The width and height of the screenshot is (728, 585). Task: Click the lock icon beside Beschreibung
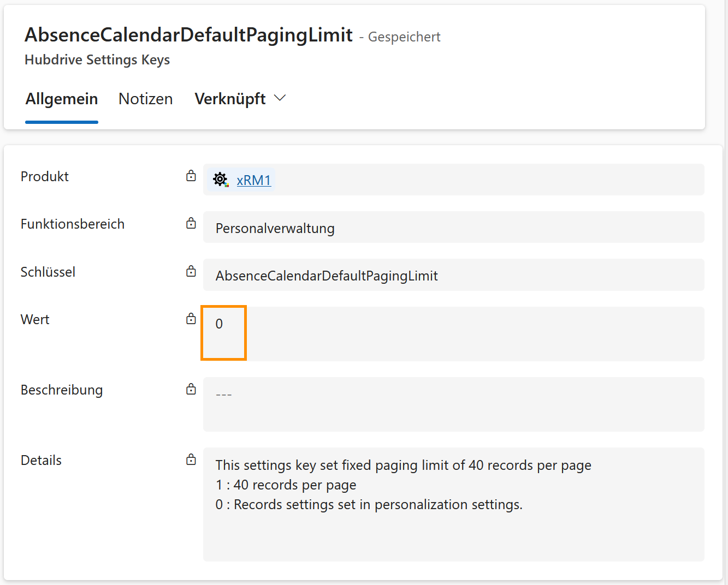click(x=191, y=389)
